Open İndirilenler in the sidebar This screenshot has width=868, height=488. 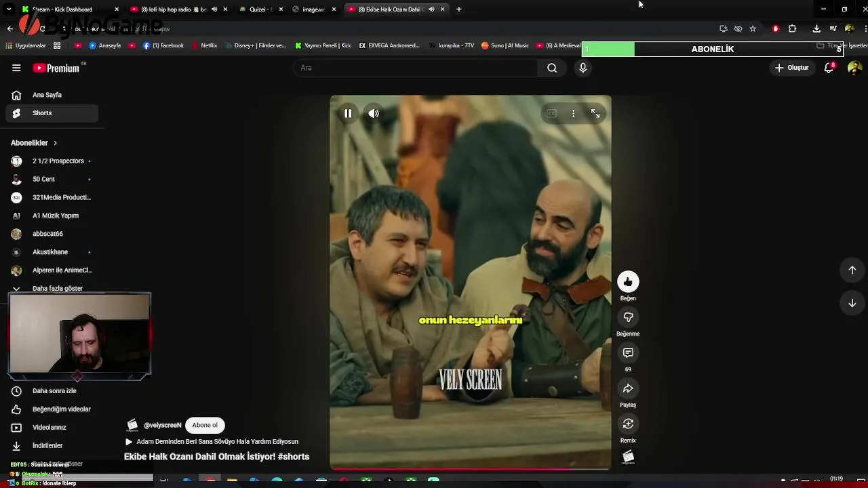52,446
